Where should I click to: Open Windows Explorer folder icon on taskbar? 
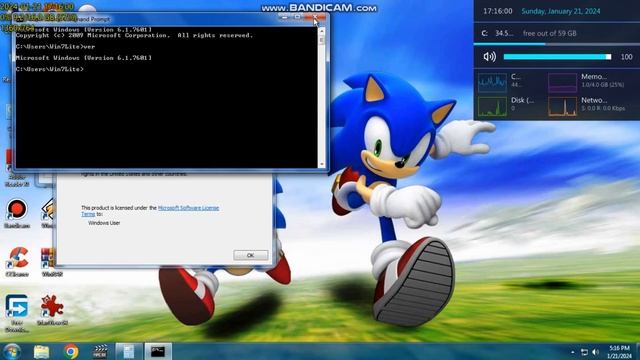[41, 351]
